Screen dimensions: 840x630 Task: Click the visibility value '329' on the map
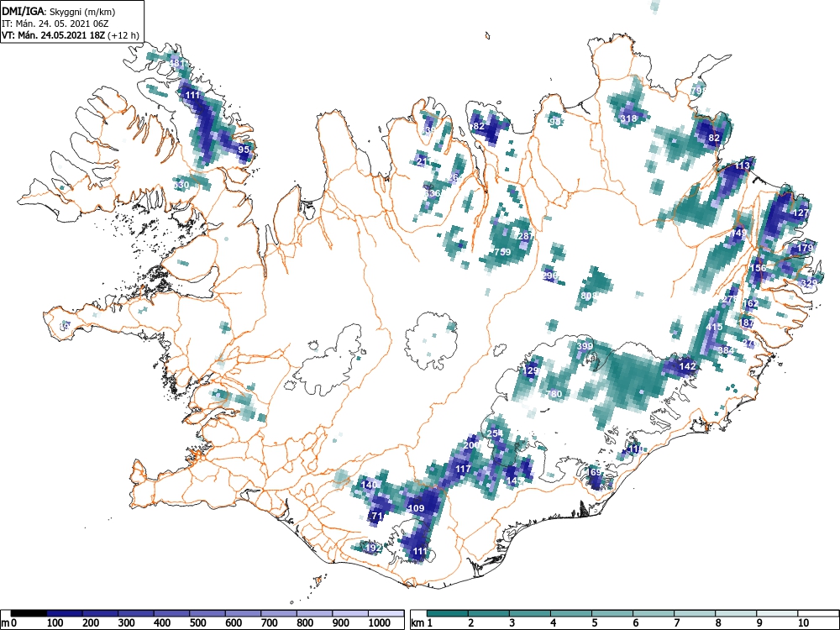click(808, 283)
